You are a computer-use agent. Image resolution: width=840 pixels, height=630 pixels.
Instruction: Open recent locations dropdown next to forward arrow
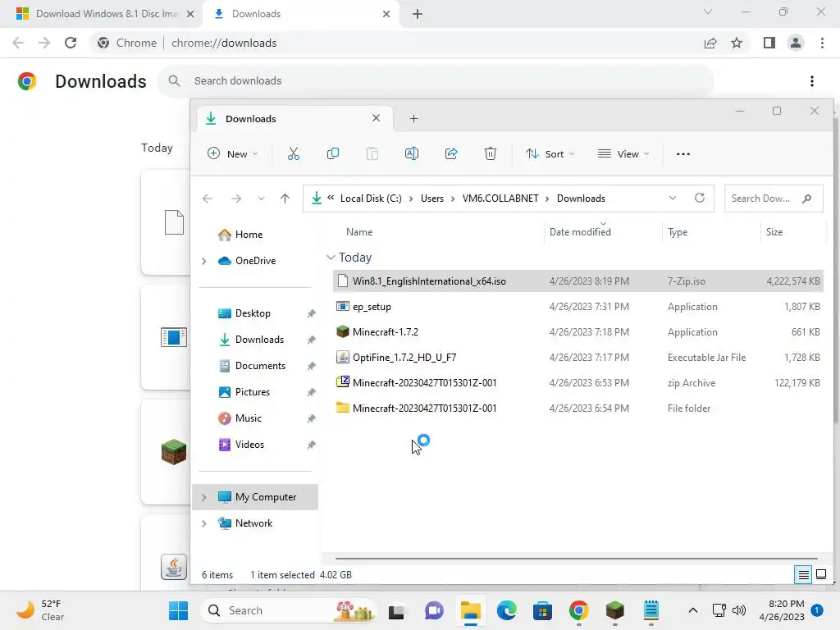tap(261, 199)
